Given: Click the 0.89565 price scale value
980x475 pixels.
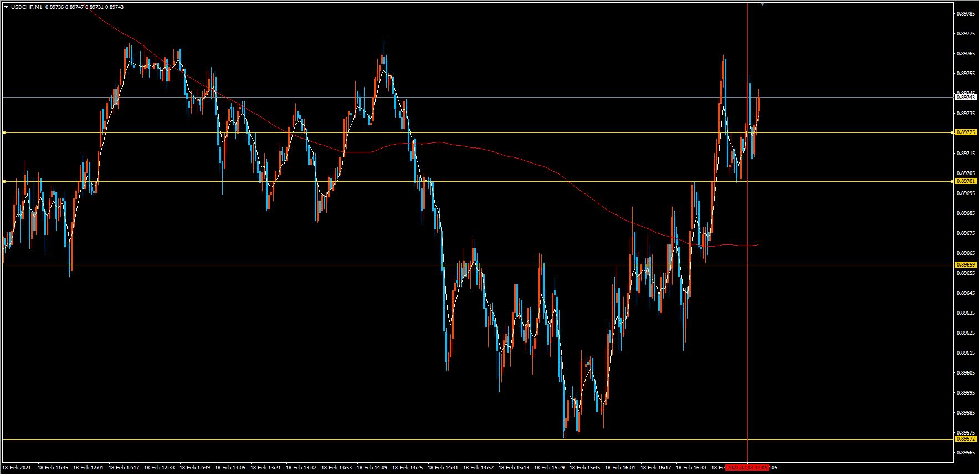Looking at the screenshot, I should click(967, 452).
